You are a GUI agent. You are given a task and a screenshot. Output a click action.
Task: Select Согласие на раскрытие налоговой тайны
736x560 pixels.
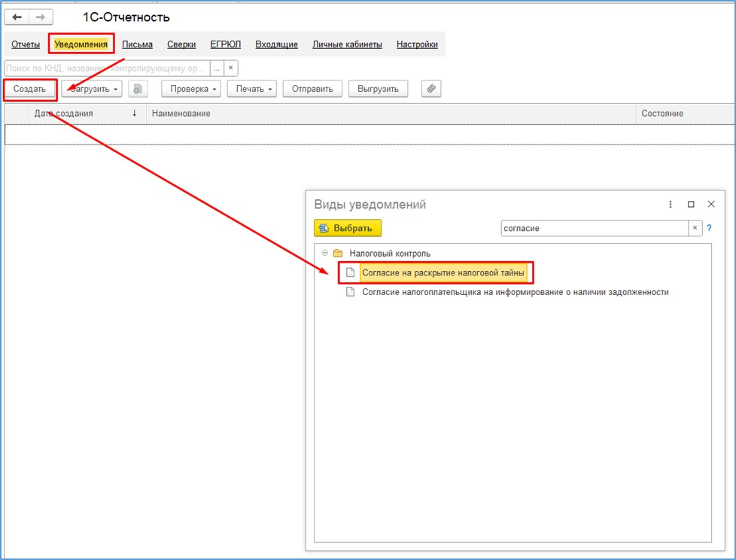pos(443,272)
